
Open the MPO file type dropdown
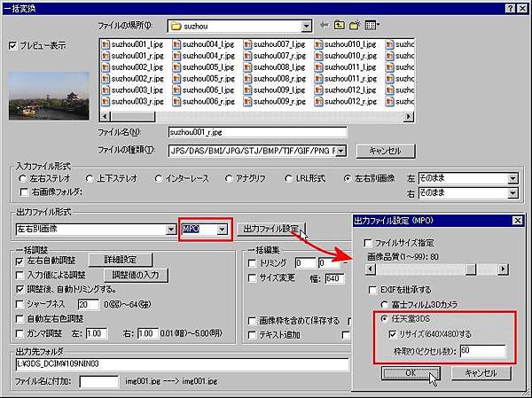(222, 230)
